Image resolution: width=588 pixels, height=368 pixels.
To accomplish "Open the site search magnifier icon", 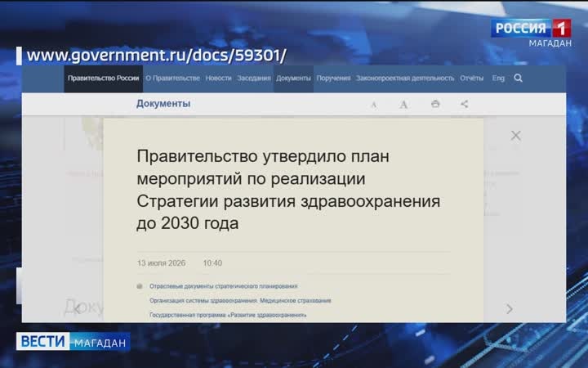I will 518,79.
